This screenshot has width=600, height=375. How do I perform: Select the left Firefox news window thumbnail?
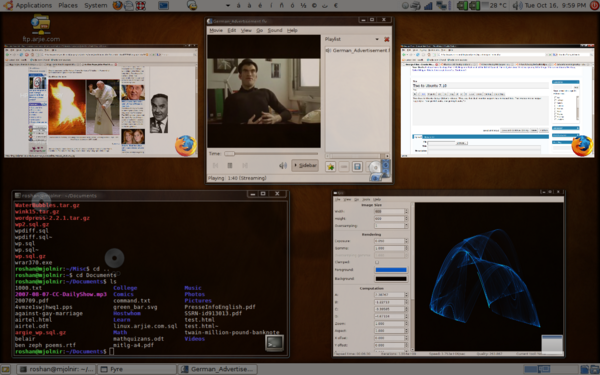pos(101,101)
